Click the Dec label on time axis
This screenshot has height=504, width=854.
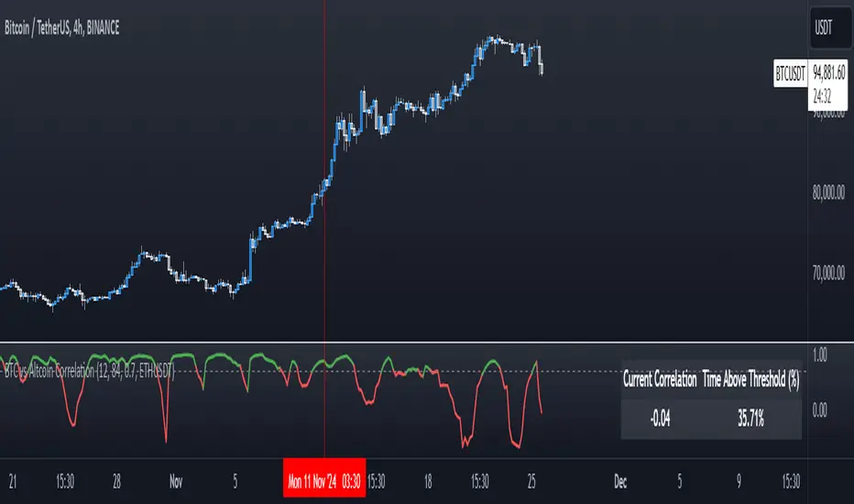point(620,482)
